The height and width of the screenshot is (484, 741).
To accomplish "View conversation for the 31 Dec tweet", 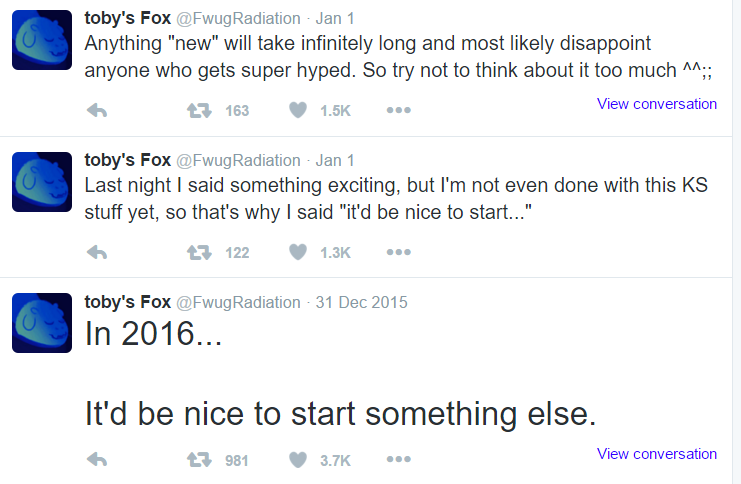I will [656, 454].
